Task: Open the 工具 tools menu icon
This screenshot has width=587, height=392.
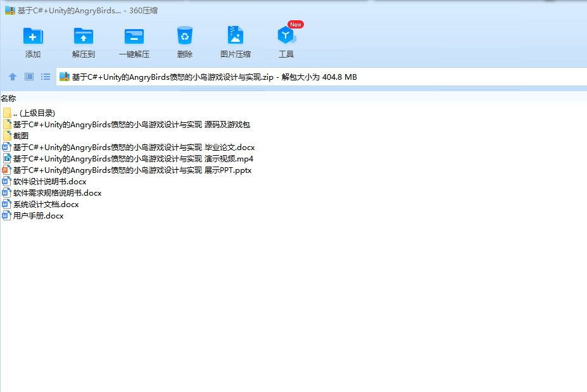Action: point(286,35)
